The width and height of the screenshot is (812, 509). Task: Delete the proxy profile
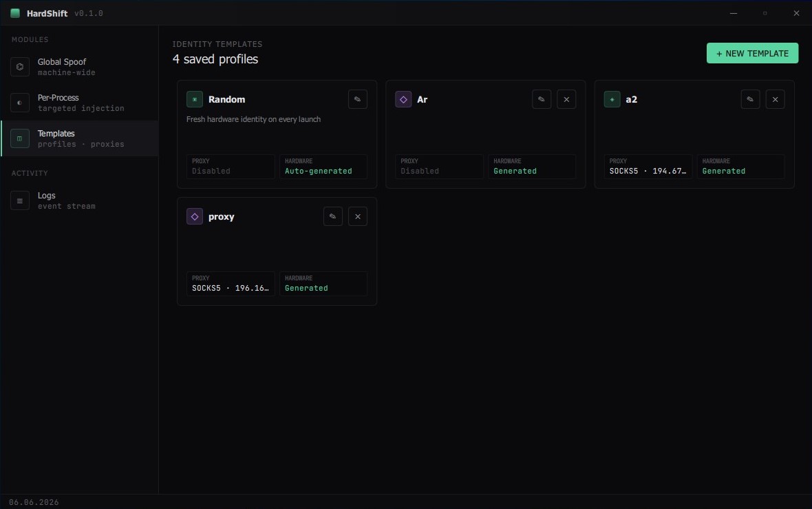357,216
